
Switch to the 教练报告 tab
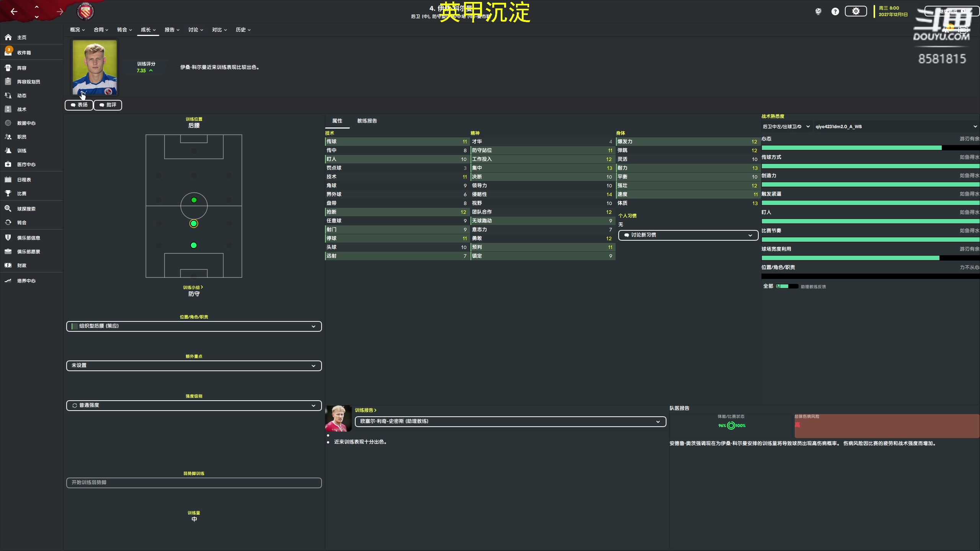point(367,121)
